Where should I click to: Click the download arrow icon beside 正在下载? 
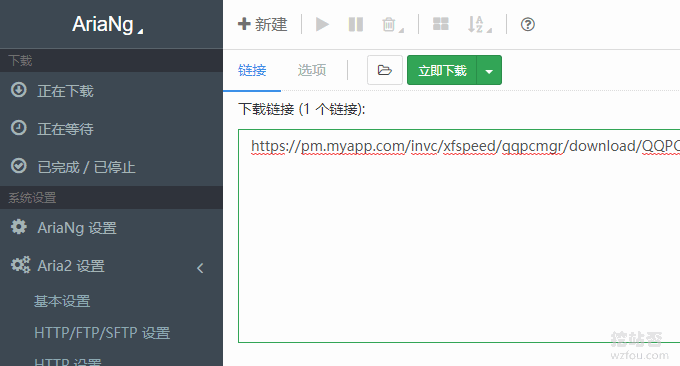(19, 90)
